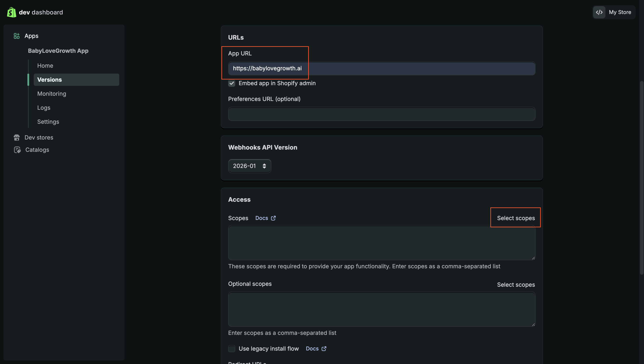Viewport: 644px width, 364px height.
Task: Click the page vertical scrollbar
Action: 642,177
